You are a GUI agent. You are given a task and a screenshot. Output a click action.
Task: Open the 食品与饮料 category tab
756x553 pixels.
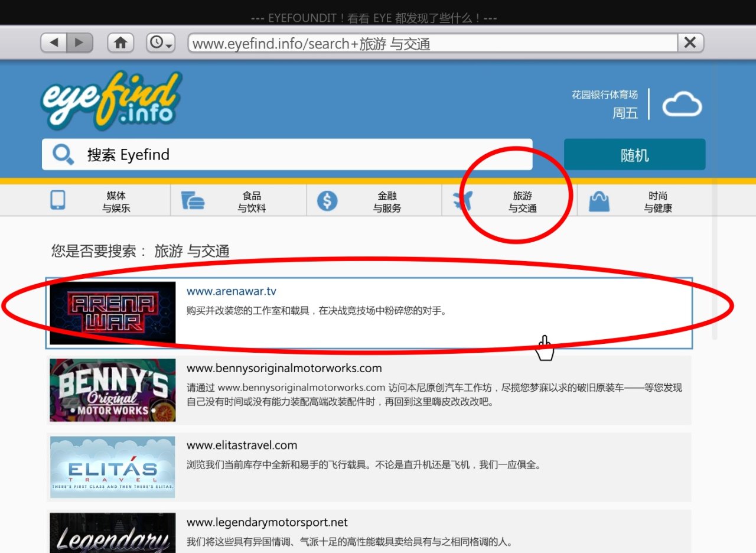coord(239,201)
